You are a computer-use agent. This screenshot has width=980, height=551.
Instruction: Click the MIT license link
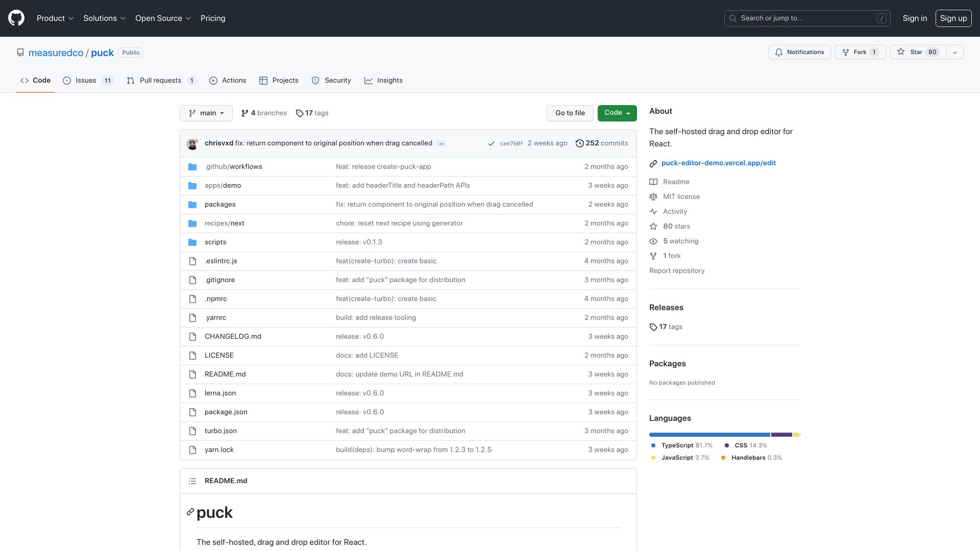675,197
